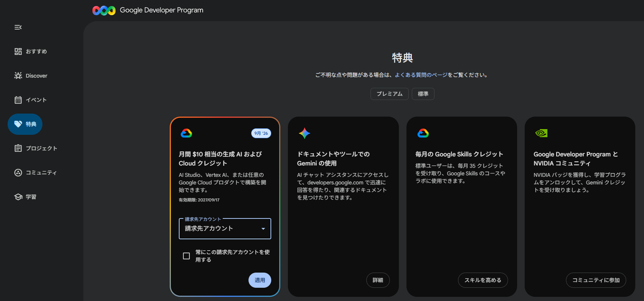Image resolution: width=644 pixels, height=301 pixels.
Task: Click the Discover sparkle icon
Action: (18, 76)
